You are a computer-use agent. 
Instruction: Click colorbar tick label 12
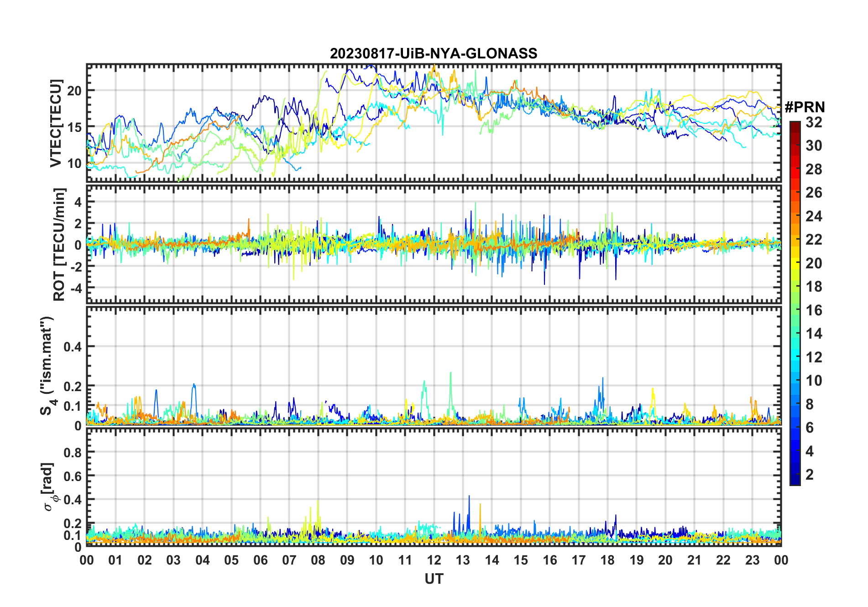814,357
